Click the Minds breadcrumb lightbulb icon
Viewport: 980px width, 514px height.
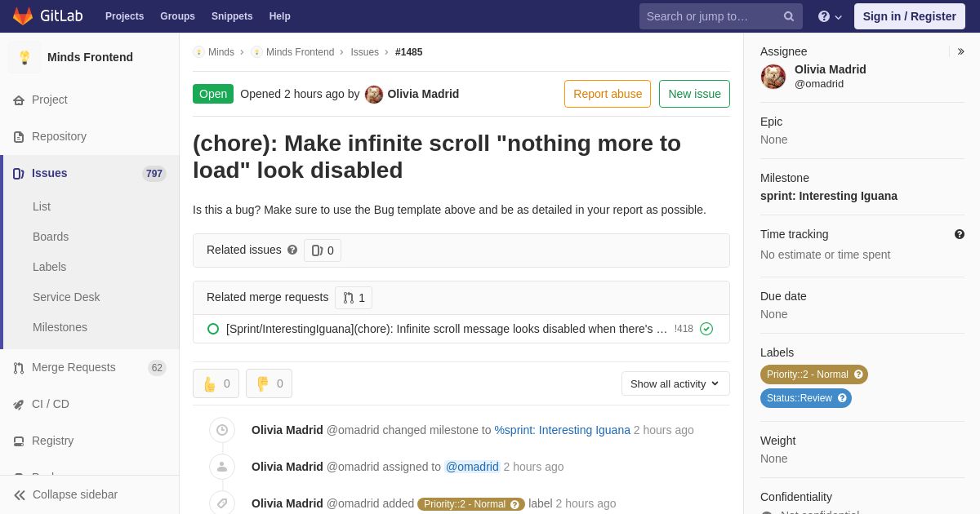198,52
